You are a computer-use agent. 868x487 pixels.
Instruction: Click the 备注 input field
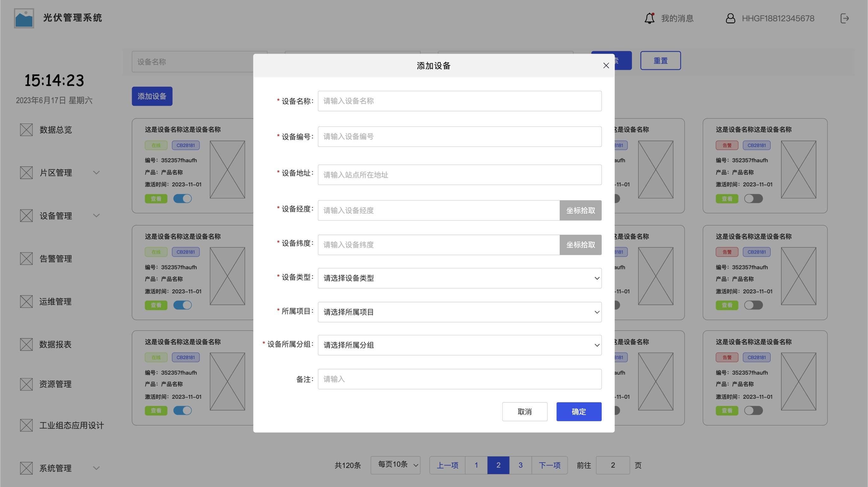(x=459, y=379)
